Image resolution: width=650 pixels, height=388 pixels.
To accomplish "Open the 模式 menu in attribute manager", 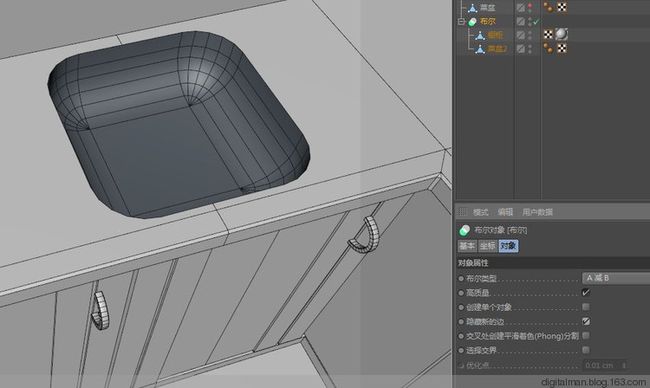I will pos(480,212).
